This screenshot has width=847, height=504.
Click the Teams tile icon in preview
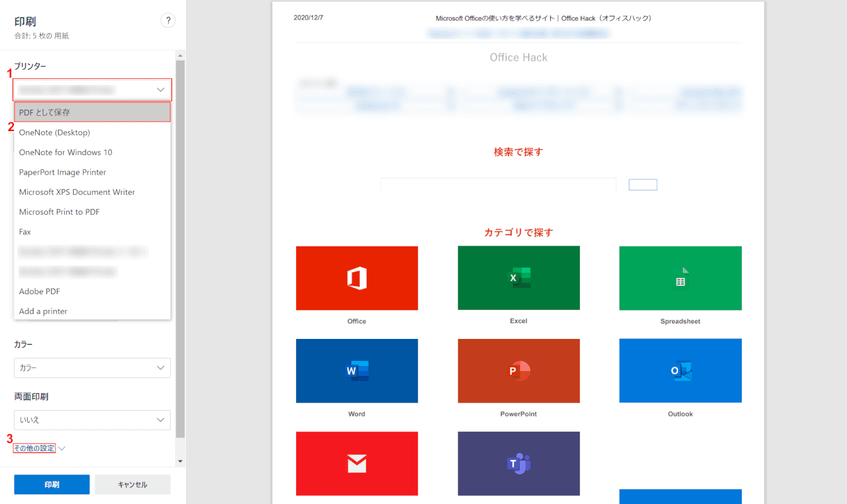click(x=519, y=464)
